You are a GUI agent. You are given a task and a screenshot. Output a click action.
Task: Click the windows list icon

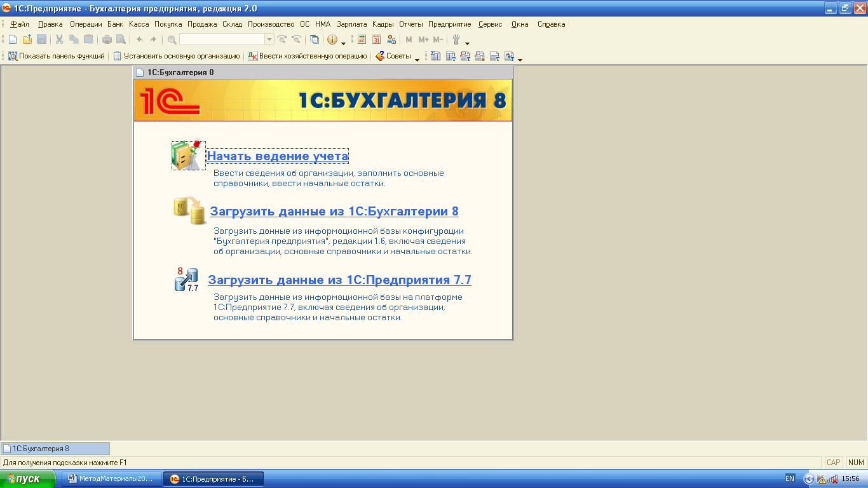(314, 39)
